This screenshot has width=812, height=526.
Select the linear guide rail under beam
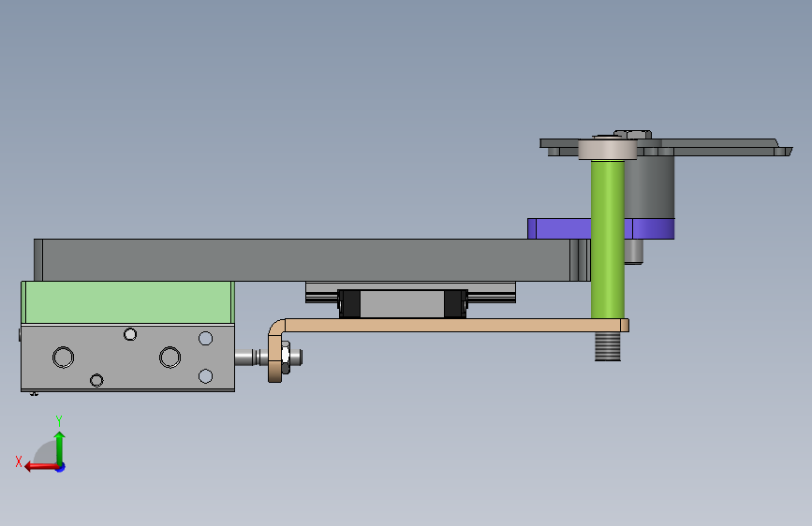(410, 293)
